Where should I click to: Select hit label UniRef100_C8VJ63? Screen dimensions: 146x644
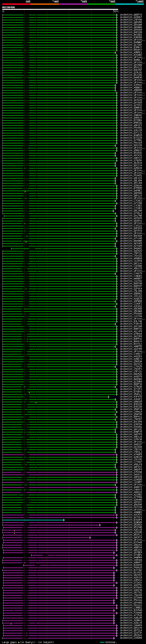click(x=131, y=296)
